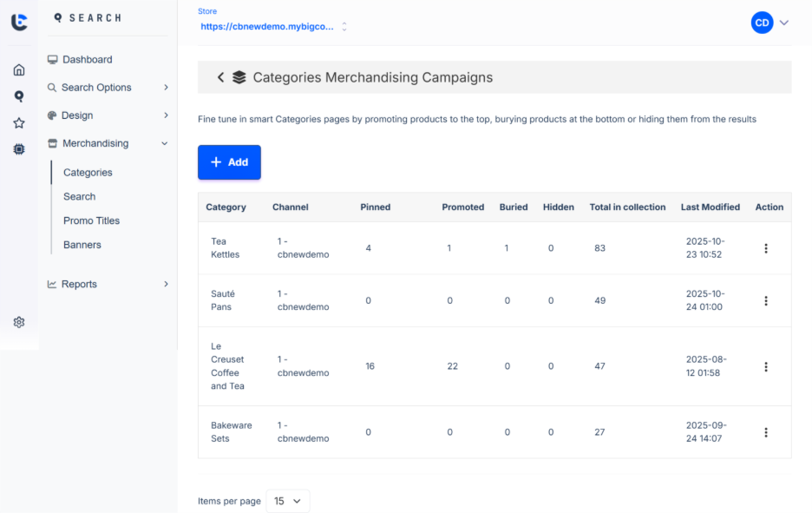Open action menu for Tea Kettles row

pyautogui.click(x=765, y=248)
